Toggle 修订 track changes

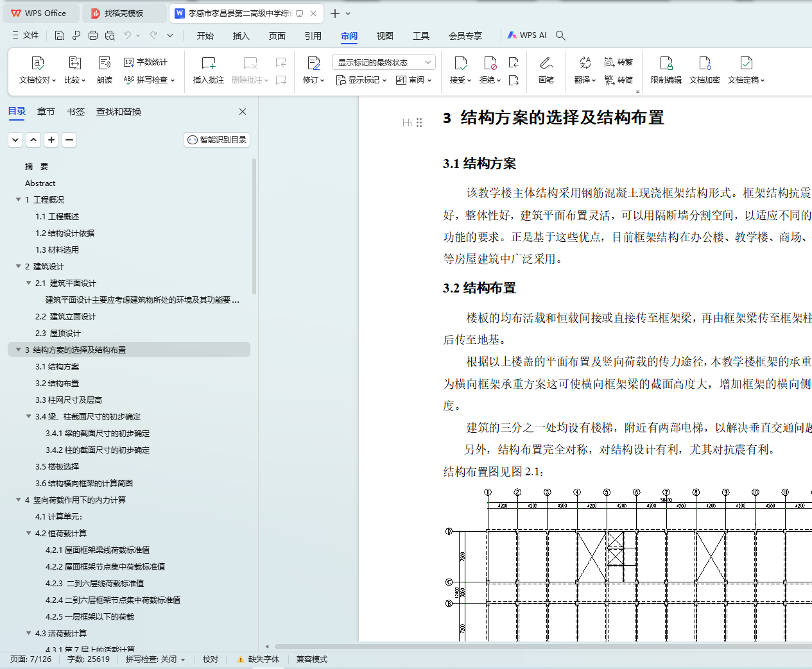coord(313,63)
